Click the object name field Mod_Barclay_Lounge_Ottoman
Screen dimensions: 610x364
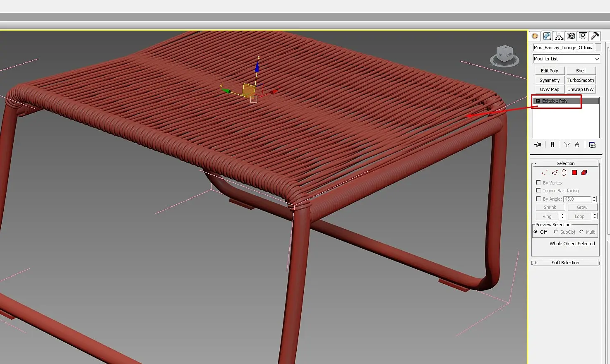tap(563, 48)
